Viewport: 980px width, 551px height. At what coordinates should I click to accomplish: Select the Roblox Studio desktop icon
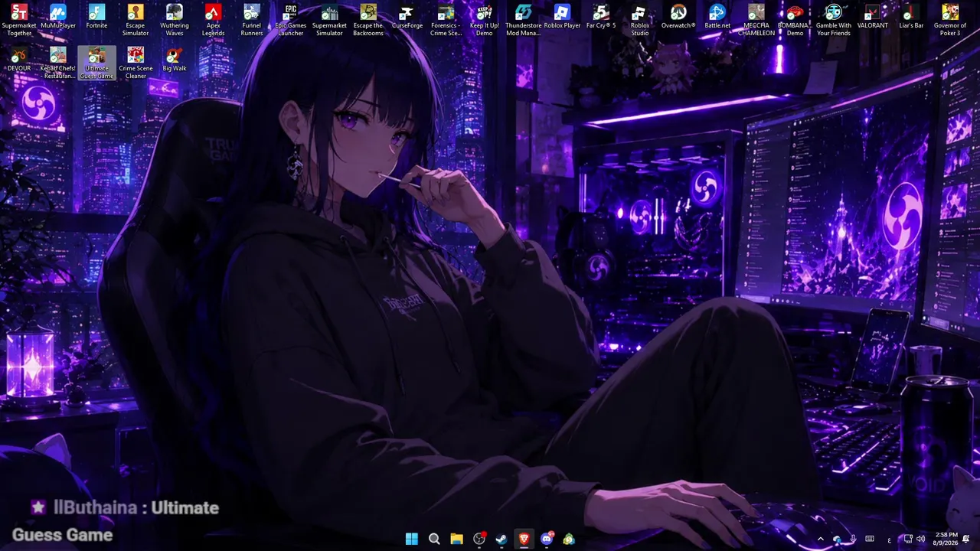pos(639,21)
